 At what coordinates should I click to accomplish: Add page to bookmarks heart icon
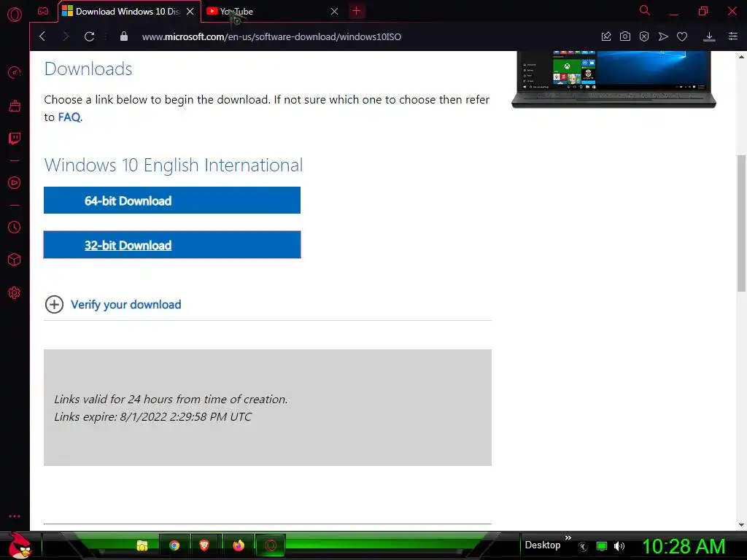click(x=682, y=36)
